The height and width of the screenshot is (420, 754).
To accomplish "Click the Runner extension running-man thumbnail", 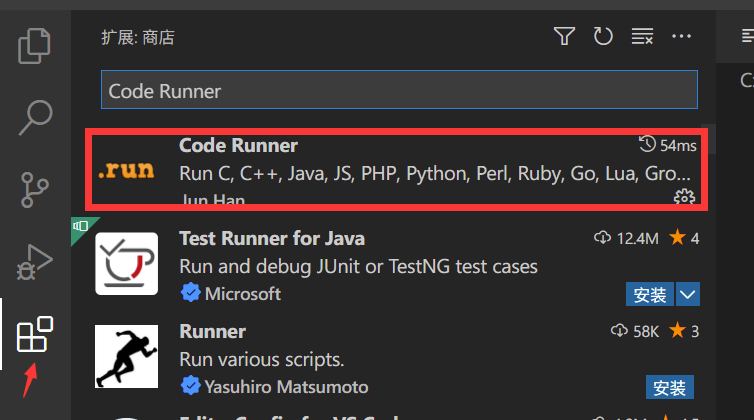I will tap(126, 357).
